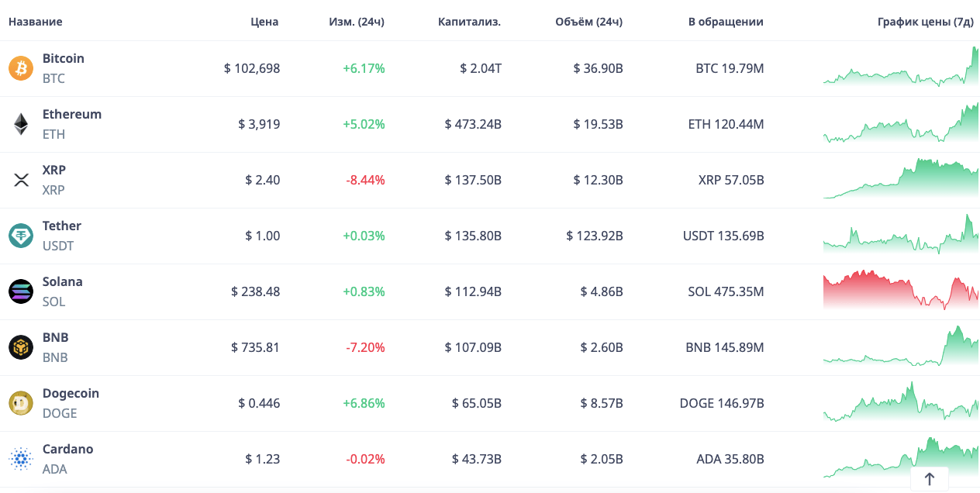Screen dimensions: 980x493
Task: Click Bitcoin volume $ 36.90B
Action: (599, 68)
